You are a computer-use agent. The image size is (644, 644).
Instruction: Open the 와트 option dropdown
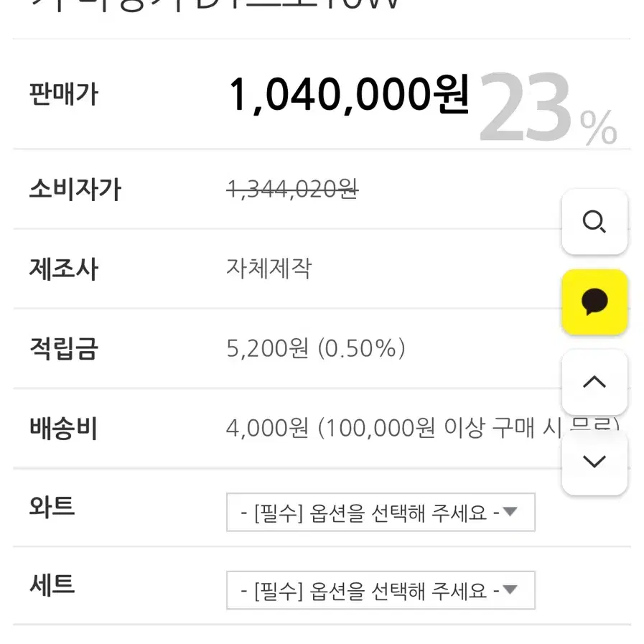coord(381,512)
